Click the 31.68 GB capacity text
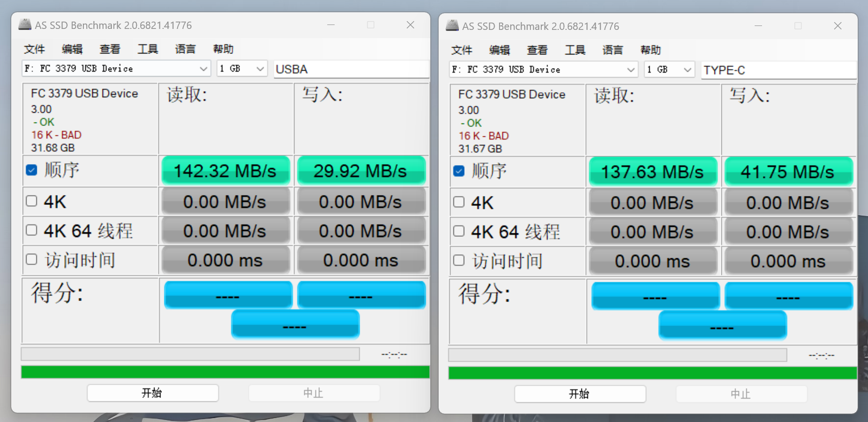The height and width of the screenshot is (422, 868). point(53,148)
